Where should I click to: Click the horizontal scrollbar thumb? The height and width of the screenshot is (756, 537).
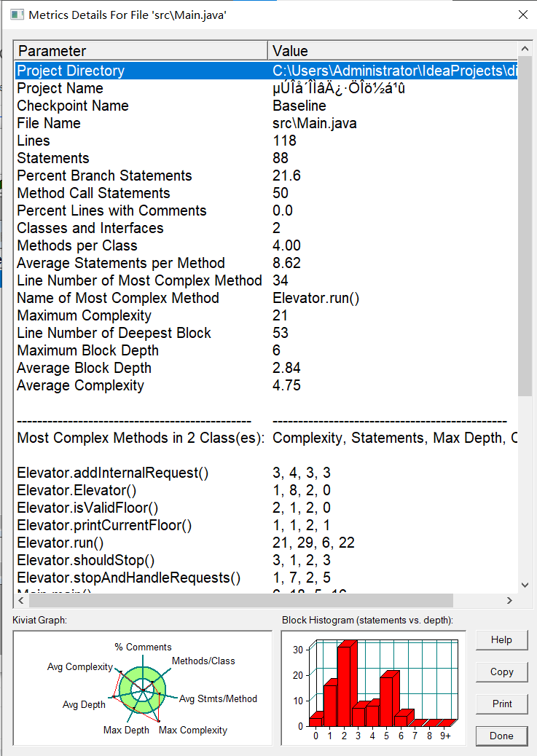click(240, 600)
